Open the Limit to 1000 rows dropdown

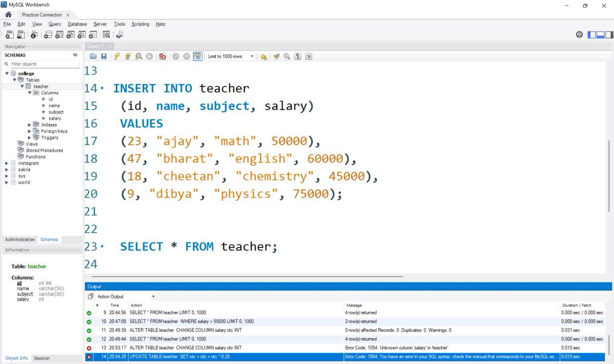pyautogui.click(x=252, y=56)
